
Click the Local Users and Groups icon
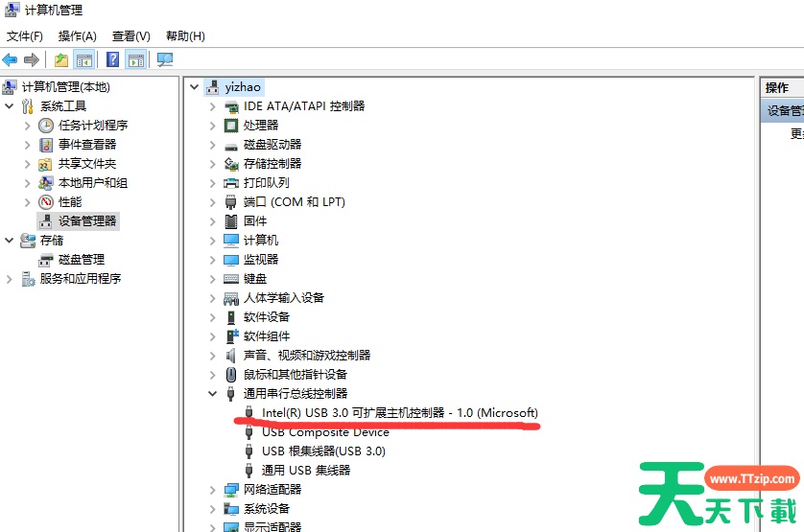pos(46,183)
